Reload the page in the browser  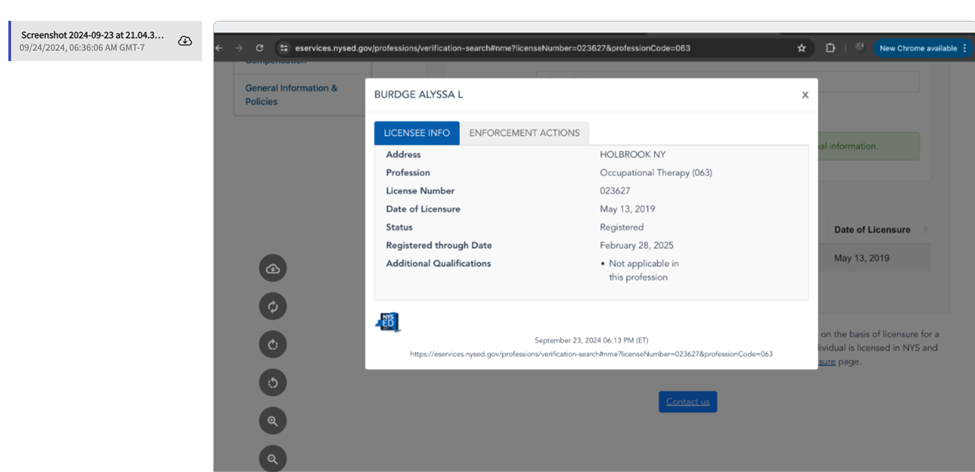point(260,48)
